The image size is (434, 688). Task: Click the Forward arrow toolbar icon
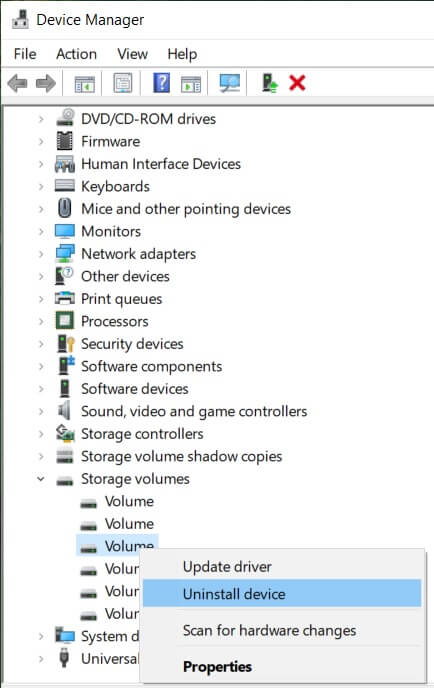pos(46,83)
